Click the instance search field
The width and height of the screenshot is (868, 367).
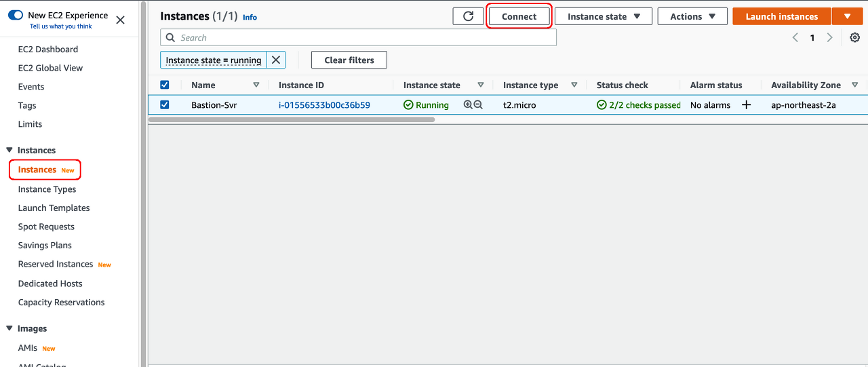pos(358,38)
